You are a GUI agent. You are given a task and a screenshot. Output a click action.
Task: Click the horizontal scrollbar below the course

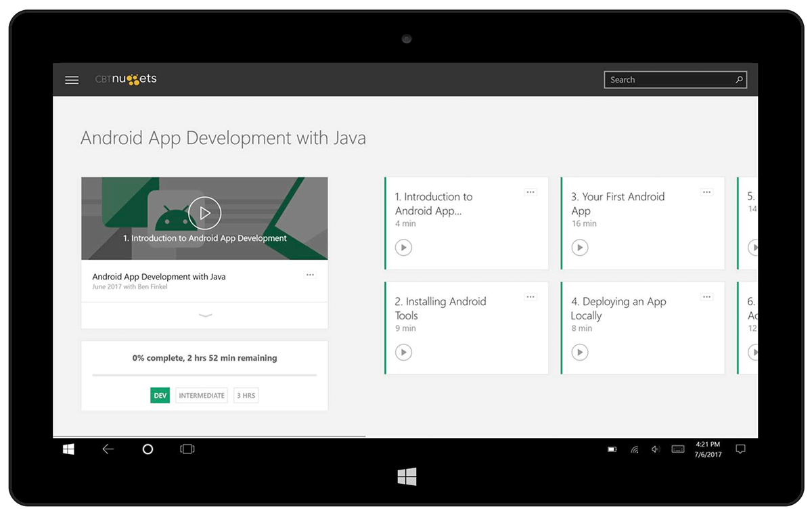[x=210, y=436]
